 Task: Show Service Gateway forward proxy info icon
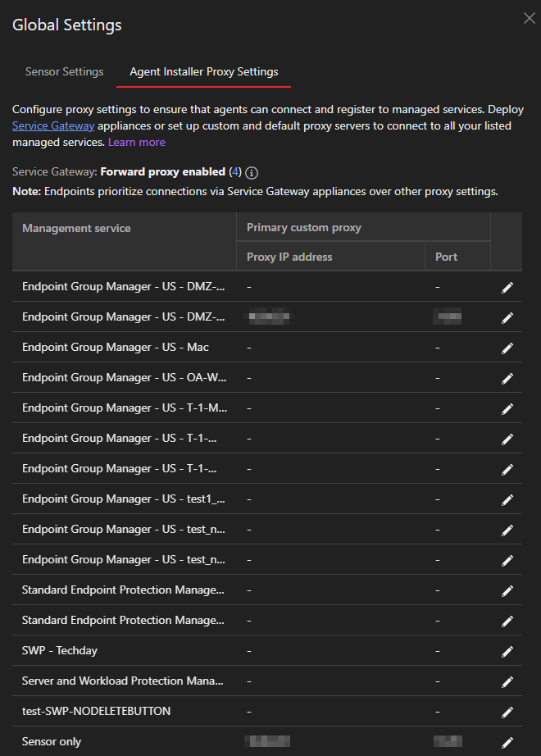coord(252,173)
